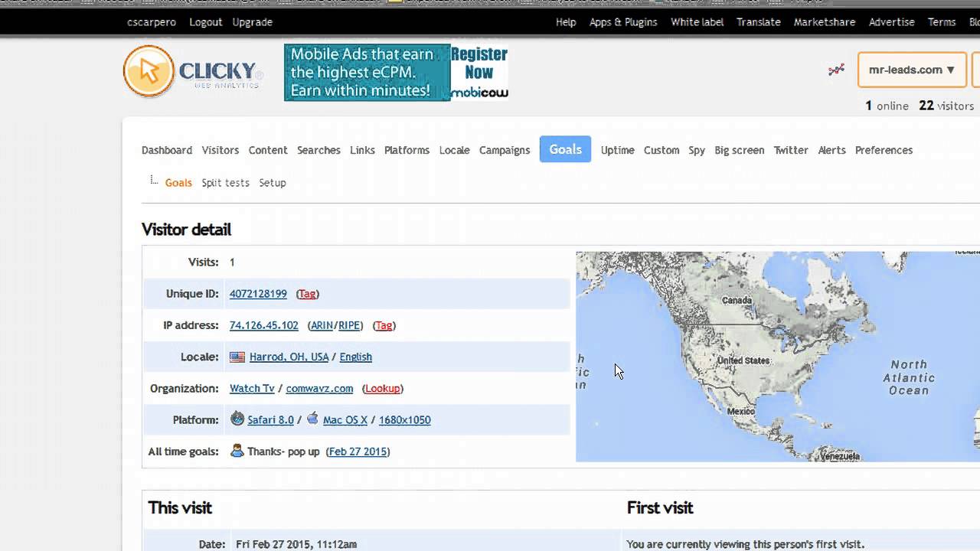The image size is (980, 551).
Task: Open the mr-leads.com site dropdown
Action: click(x=911, y=70)
